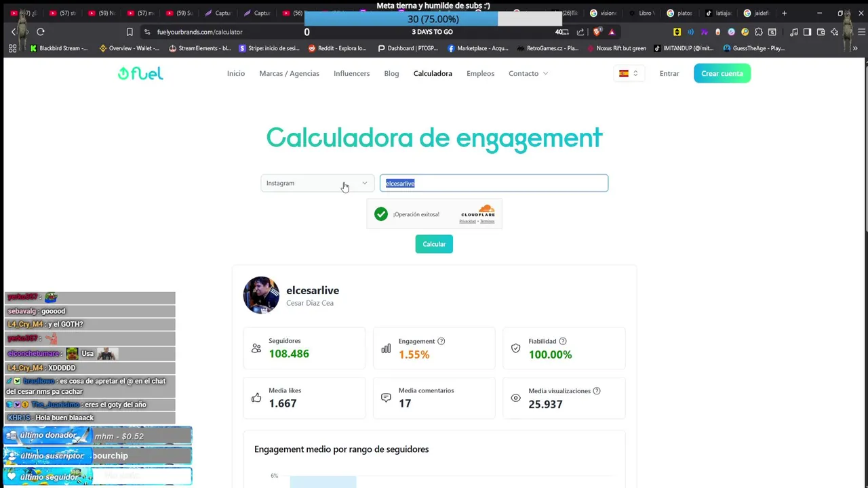Switch to the 'Libro' browser tab

pos(642,13)
